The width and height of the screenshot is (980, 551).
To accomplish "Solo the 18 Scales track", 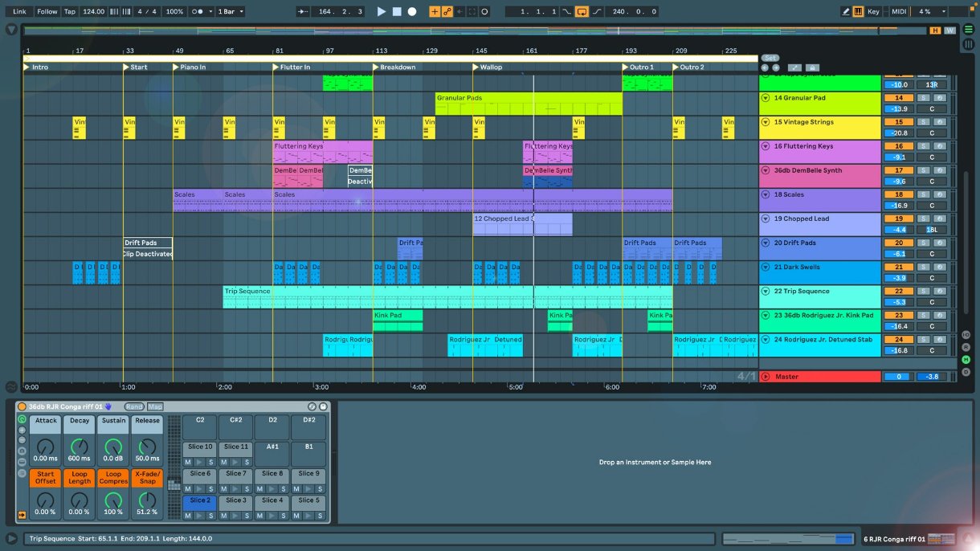I will tap(923, 194).
